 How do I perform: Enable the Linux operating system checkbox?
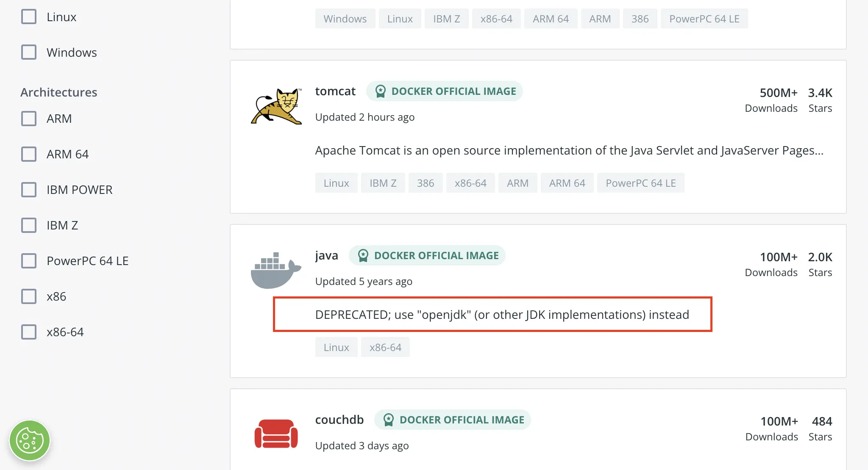coord(29,17)
